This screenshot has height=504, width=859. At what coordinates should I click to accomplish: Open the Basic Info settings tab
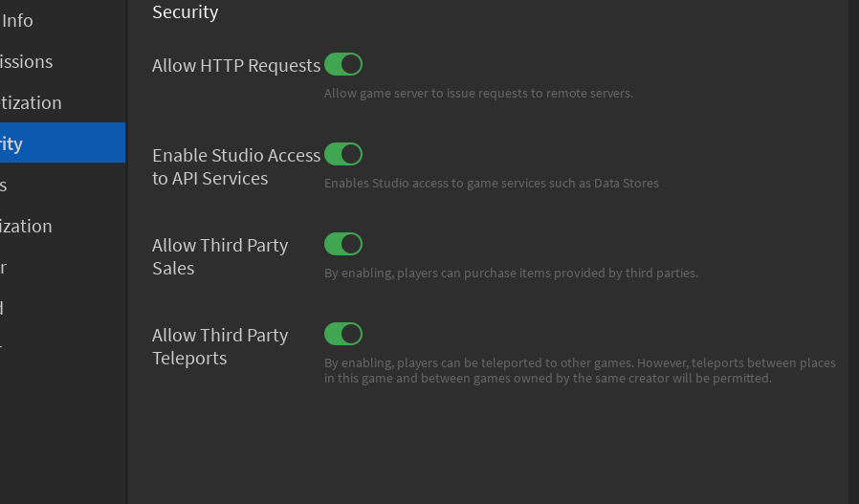[17, 20]
